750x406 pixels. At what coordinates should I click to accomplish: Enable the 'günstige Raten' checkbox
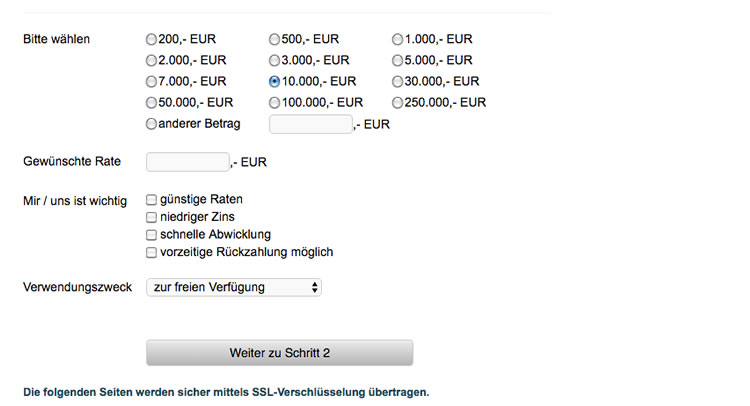point(152,199)
